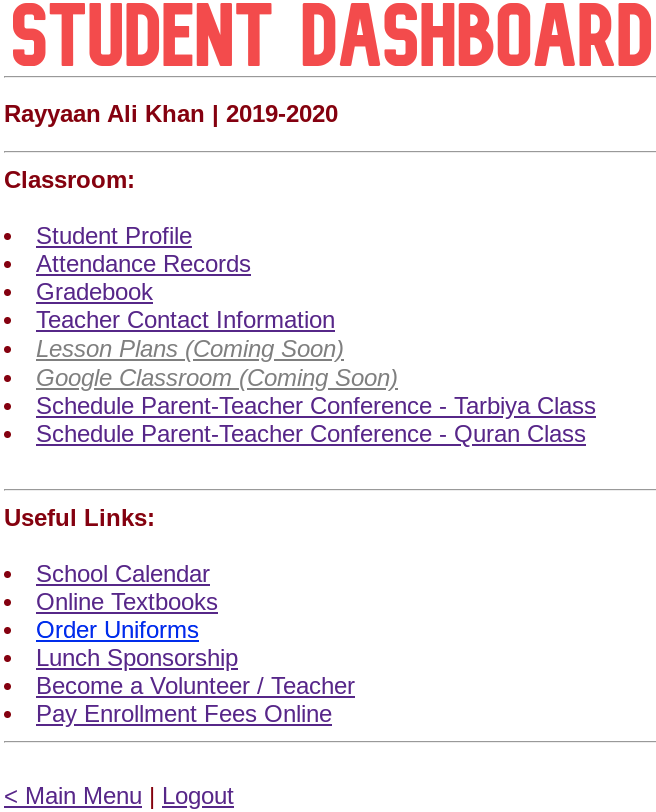Image resolution: width=656 pixels, height=812 pixels.
Task: Select Lesson Plans (Coming Soon) link
Action: click(189, 349)
